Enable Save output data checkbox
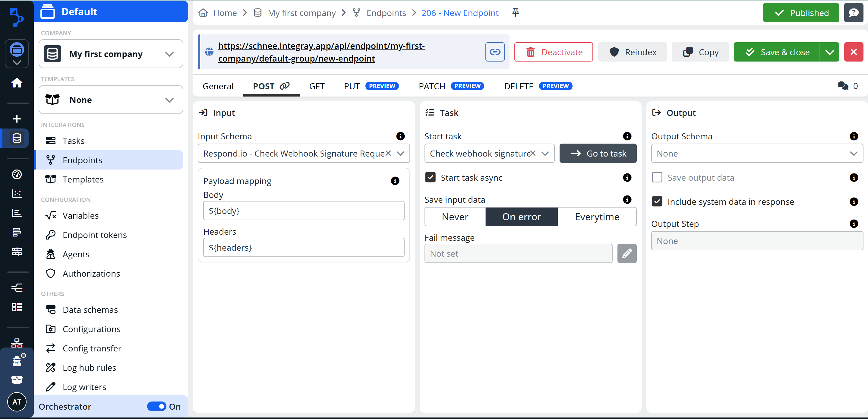 coord(657,177)
